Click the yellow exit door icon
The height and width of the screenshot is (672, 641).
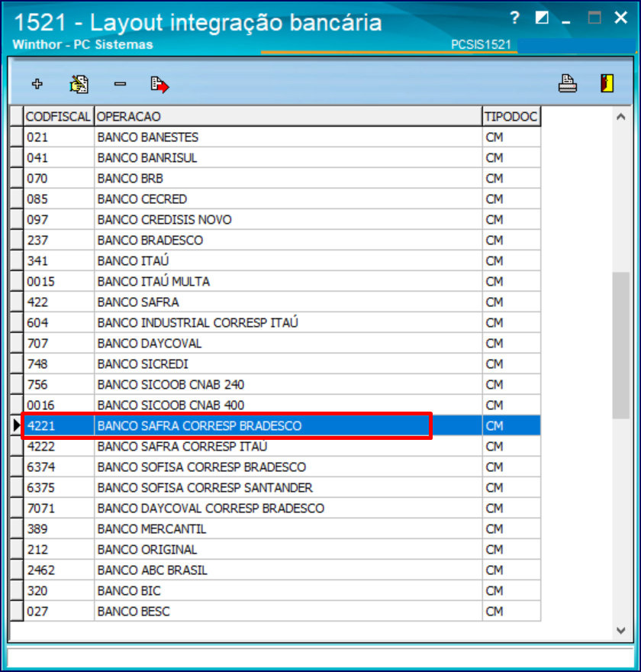click(607, 83)
